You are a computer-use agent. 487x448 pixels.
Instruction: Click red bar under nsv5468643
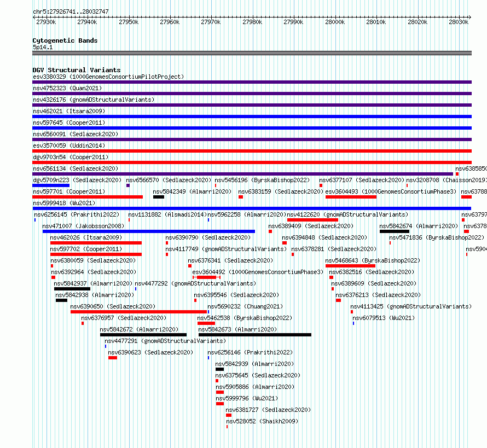350,266
